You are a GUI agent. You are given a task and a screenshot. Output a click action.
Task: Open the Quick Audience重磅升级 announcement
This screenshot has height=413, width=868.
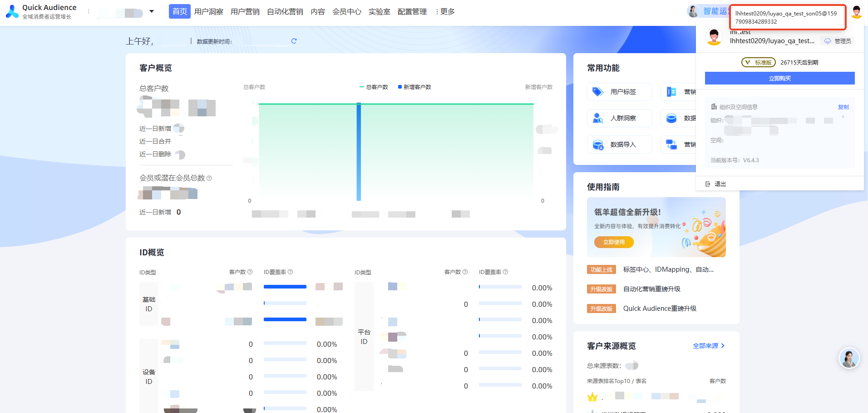pos(660,309)
